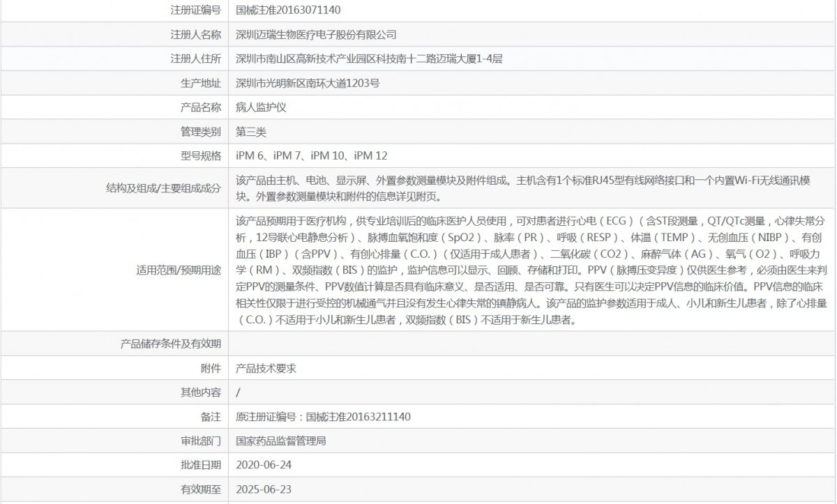Click the 附件 label
Image resolution: width=837 pixels, height=504 pixels.
coord(211,368)
